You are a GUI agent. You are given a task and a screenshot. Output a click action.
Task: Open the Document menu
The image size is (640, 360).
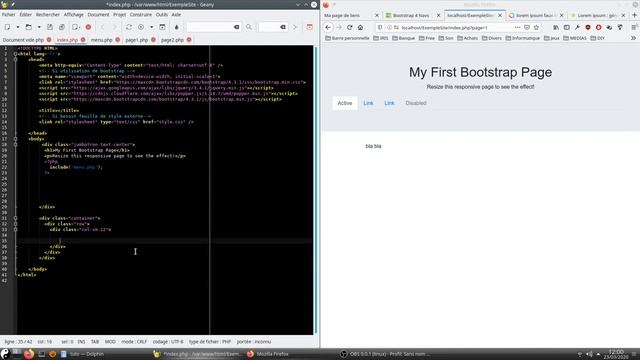(98, 14)
